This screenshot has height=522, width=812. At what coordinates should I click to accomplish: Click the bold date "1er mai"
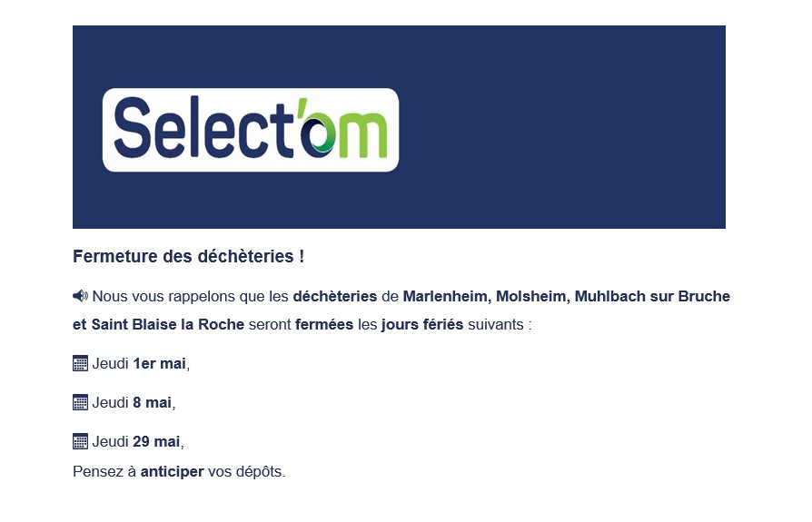pos(159,363)
